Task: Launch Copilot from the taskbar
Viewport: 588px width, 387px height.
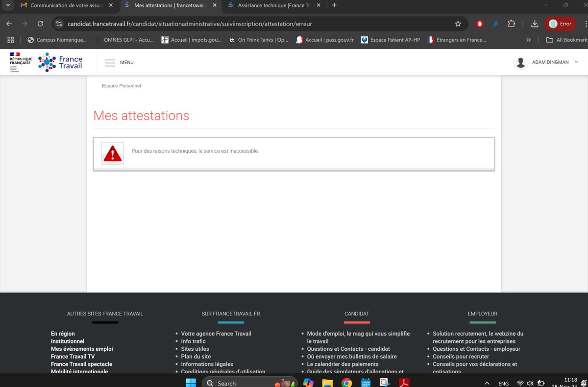Action: tap(308, 383)
